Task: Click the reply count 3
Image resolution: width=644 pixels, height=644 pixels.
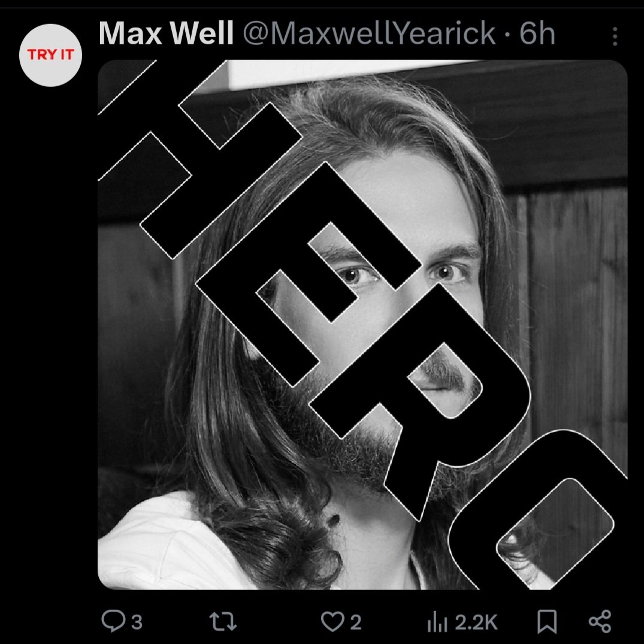Action: (137, 622)
